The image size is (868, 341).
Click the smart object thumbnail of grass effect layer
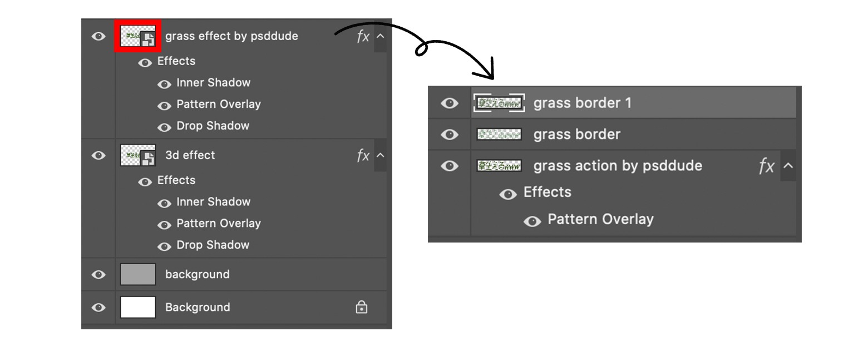pyautogui.click(x=137, y=37)
